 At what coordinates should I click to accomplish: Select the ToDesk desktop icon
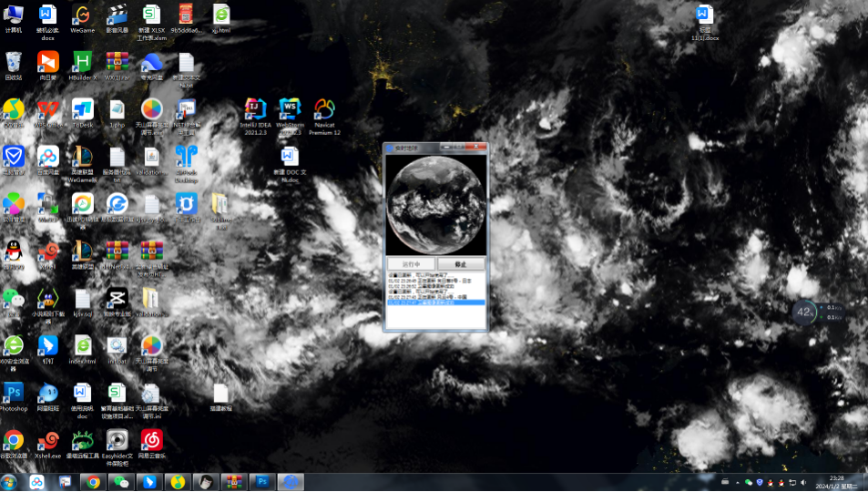[x=82, y=110]
